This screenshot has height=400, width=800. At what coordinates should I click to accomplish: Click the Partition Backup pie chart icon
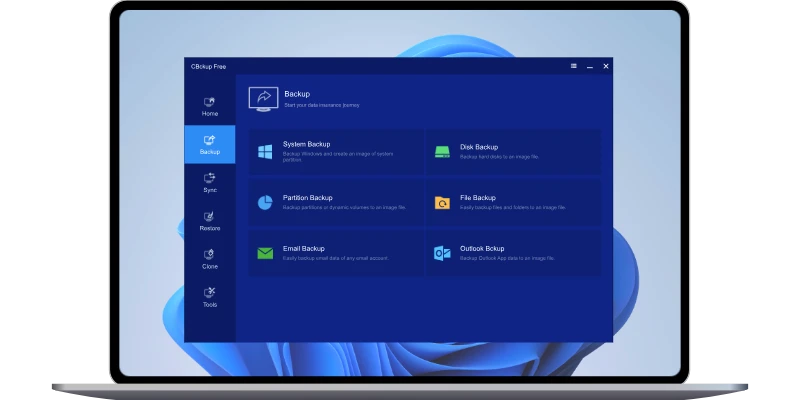tap(265, 202)
